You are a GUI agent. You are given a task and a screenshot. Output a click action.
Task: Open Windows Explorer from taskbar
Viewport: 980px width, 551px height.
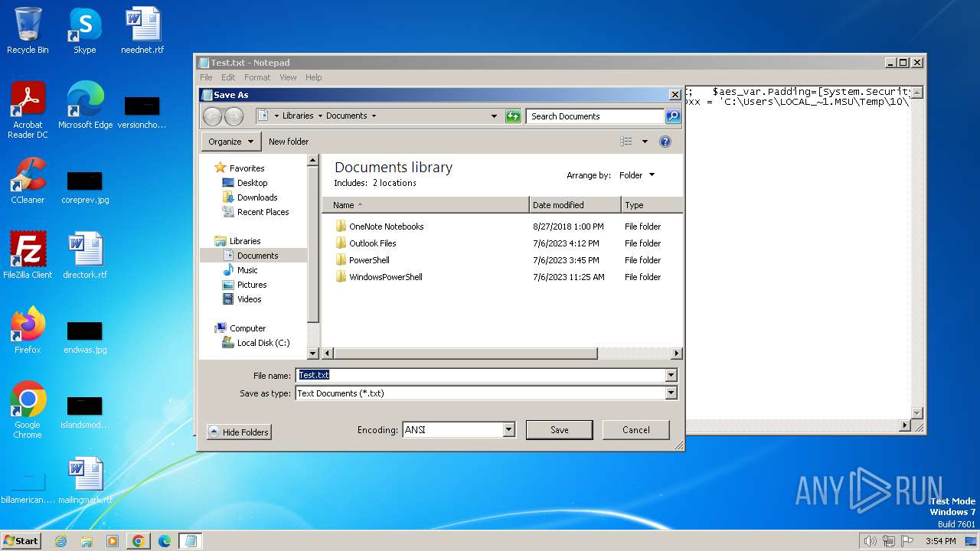(x=87, y=541)
